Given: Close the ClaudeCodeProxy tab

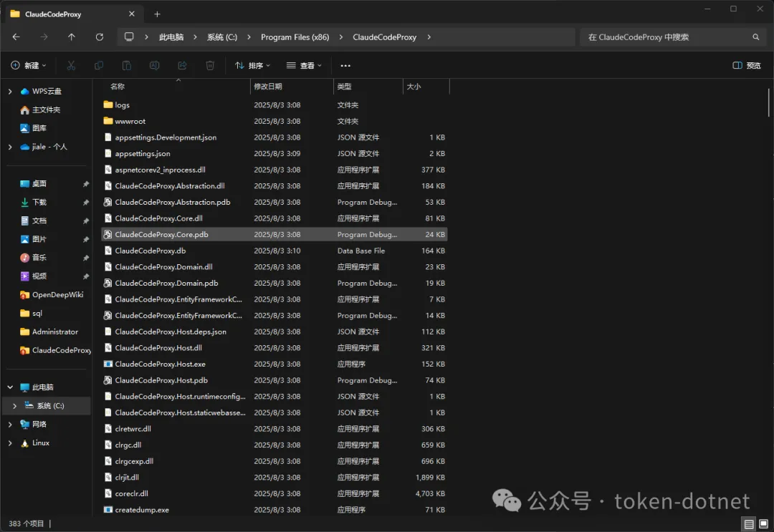Looking at the screenshot, I should coord(132,14).
